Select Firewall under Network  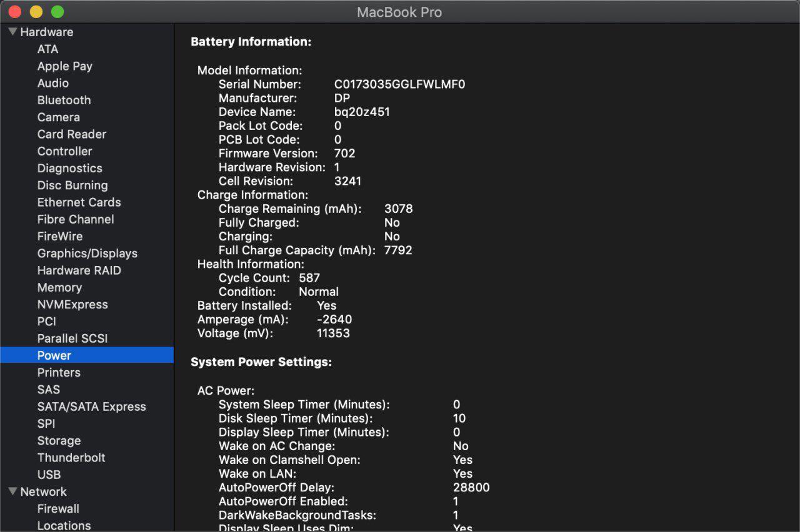coord(58,509)
